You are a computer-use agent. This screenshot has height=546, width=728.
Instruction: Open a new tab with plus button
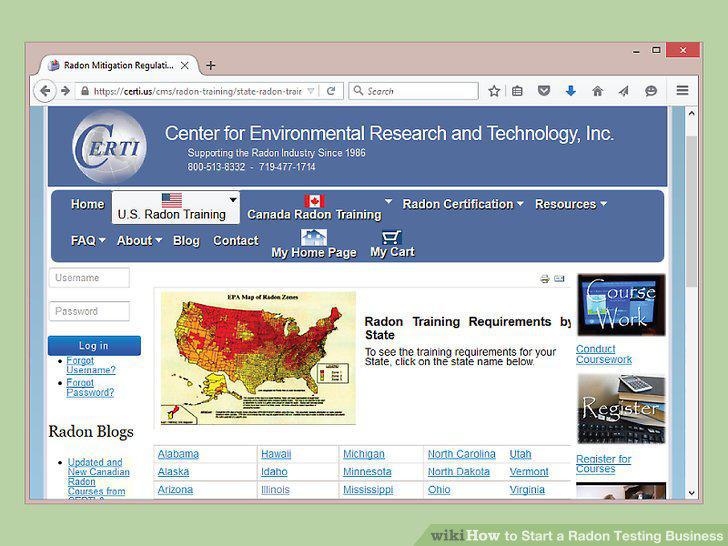(x=210, y=65)
